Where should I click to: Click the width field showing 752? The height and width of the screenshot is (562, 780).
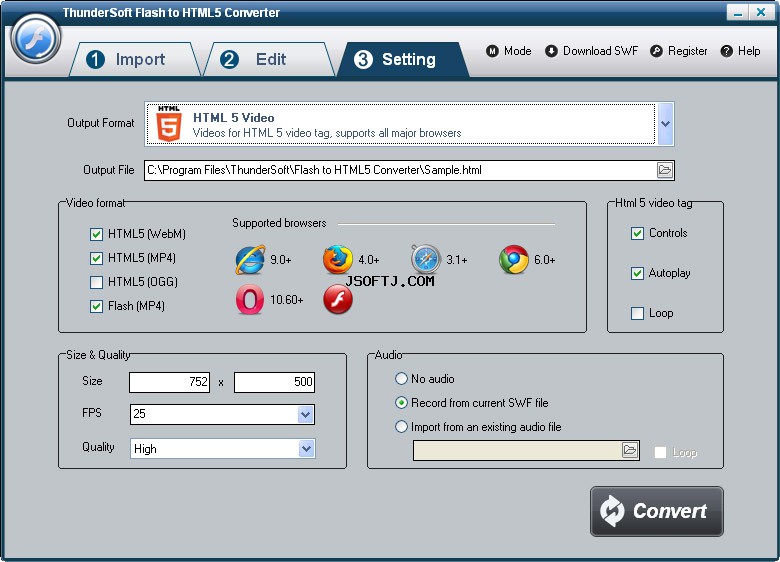pos(169,382)
